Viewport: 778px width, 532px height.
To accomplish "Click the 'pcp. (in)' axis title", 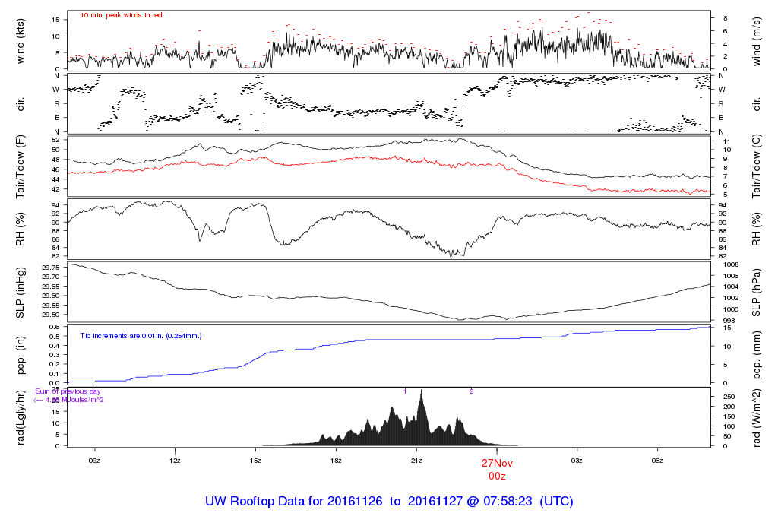I will point(21,356).
